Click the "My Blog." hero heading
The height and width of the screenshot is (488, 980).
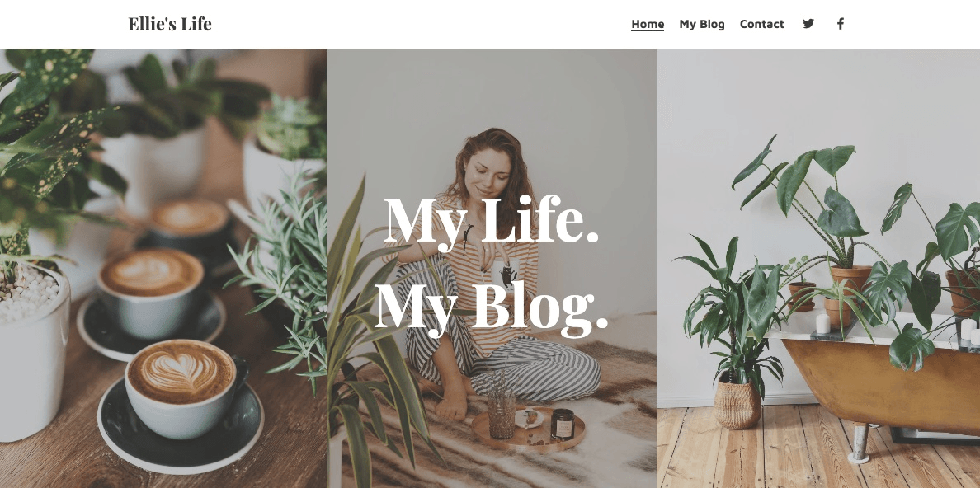pyautogui.click(x=492, y=304)
